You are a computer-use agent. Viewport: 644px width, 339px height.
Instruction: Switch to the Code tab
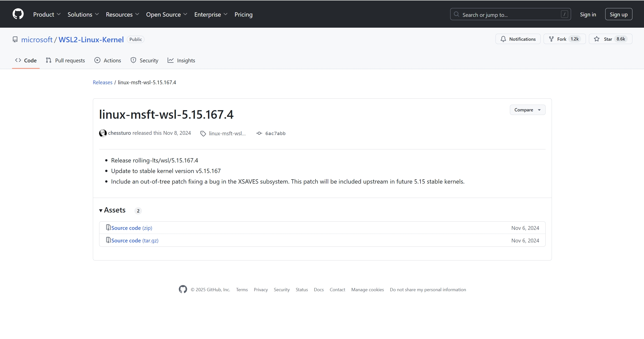click(26, 60)
